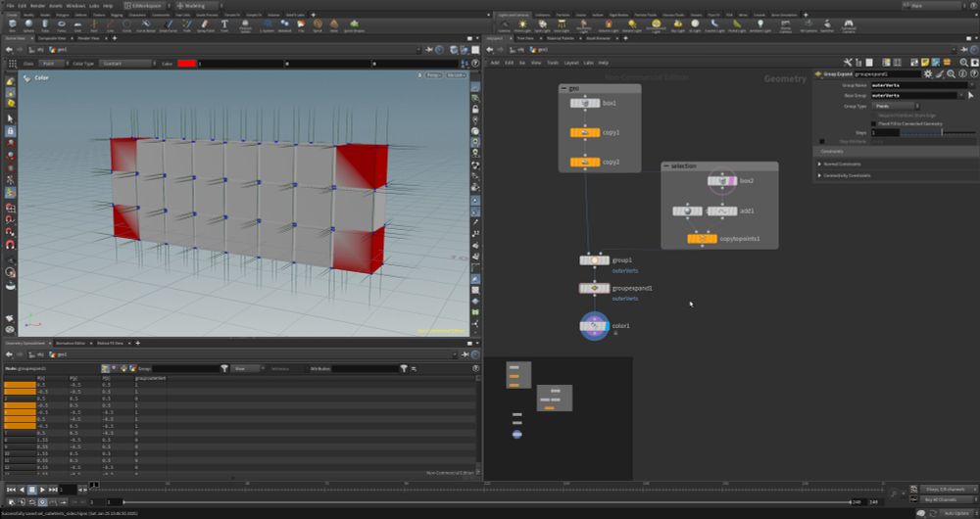Viewport: 980px width, 519px height.
Task: Open the Color Type dropdown
Action: 125,64
